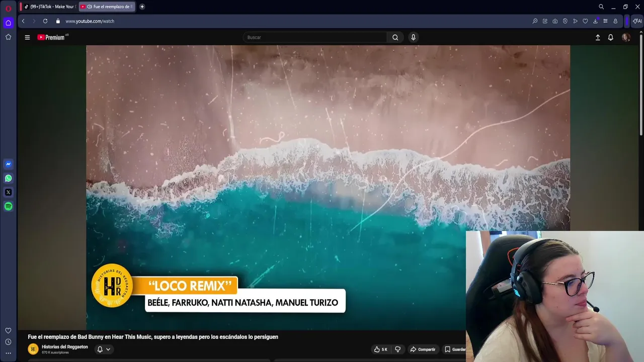Dislike the video
Viewport: 644px width, 362px height.
[397, 349]
